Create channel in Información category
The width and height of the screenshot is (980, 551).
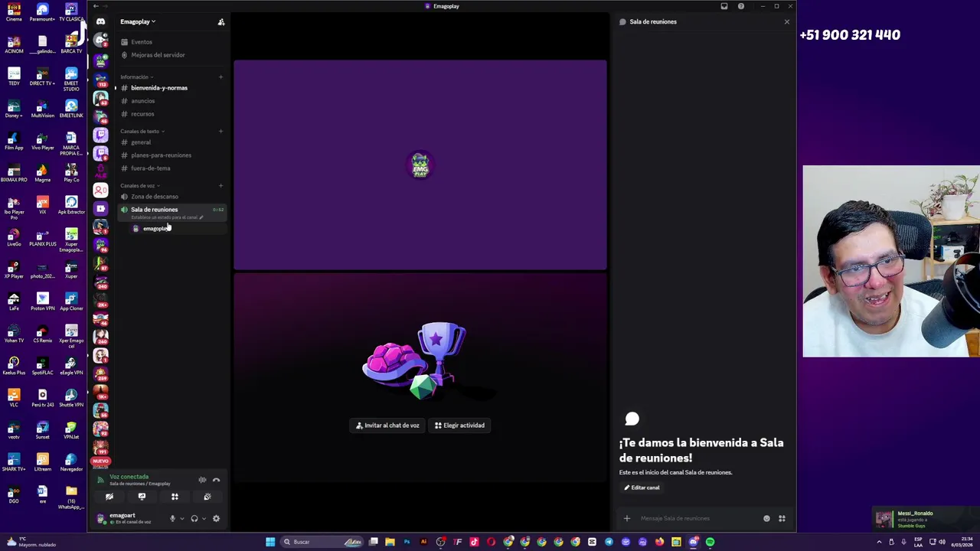point(221,77)
